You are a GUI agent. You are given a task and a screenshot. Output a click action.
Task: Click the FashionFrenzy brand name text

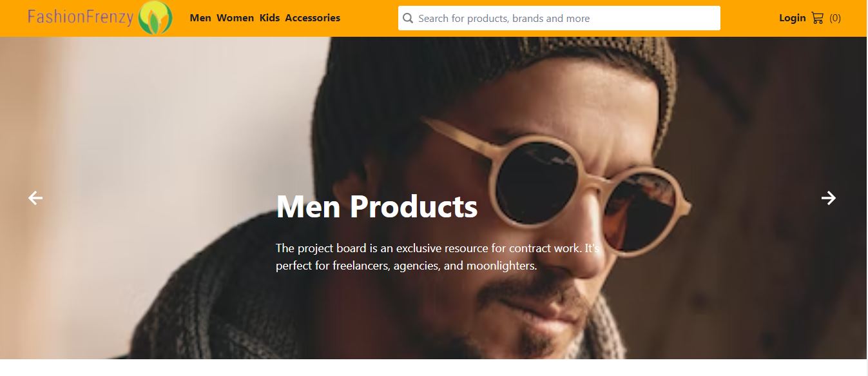tap(81, 17)
